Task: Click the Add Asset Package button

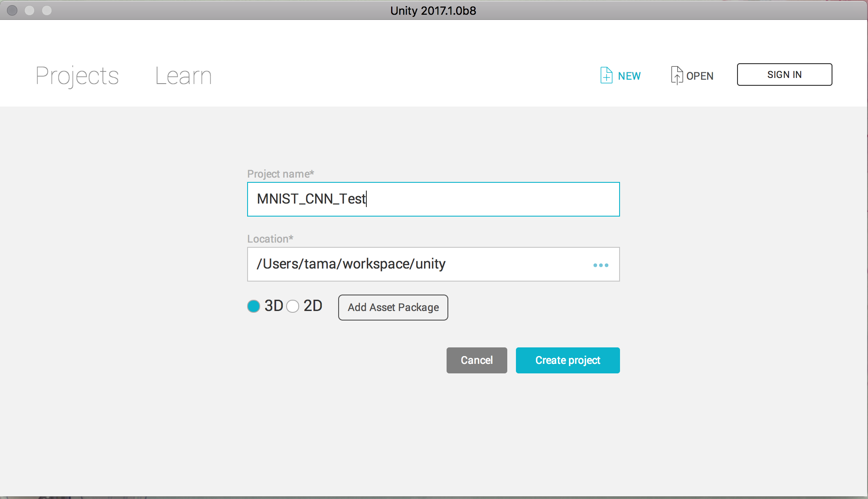Action: point(393,307)
